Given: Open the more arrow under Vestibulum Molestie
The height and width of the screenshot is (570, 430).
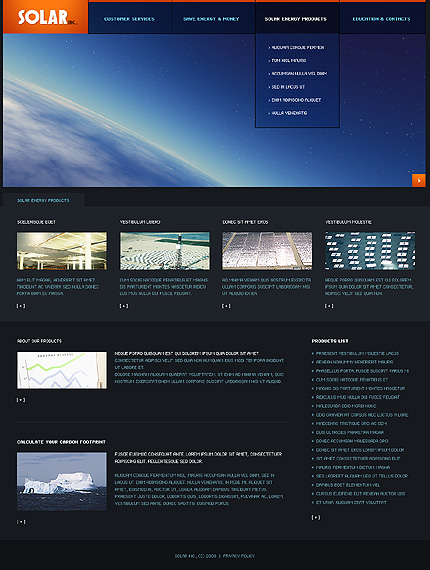Looking at the screenshot, I should coord(329,306).
